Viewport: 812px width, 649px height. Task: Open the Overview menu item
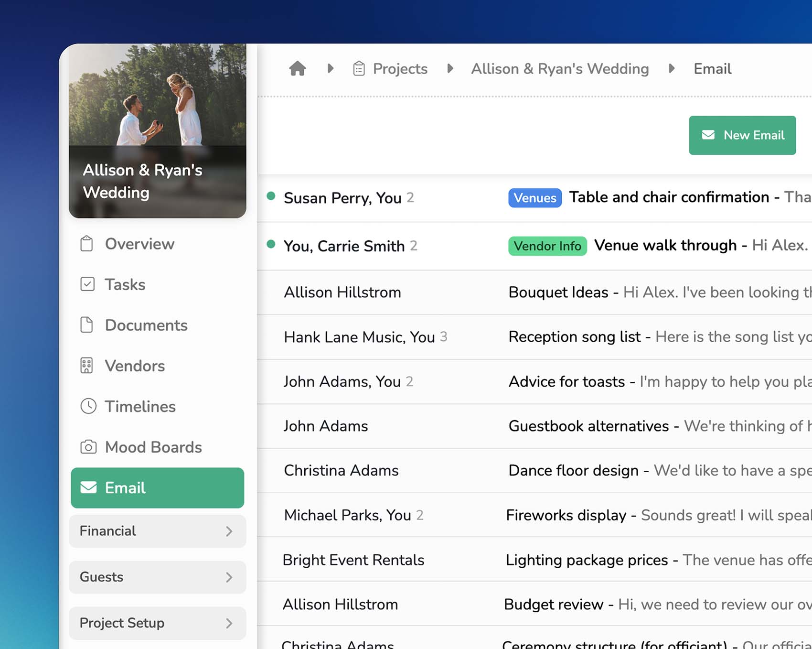coord(157,244)
